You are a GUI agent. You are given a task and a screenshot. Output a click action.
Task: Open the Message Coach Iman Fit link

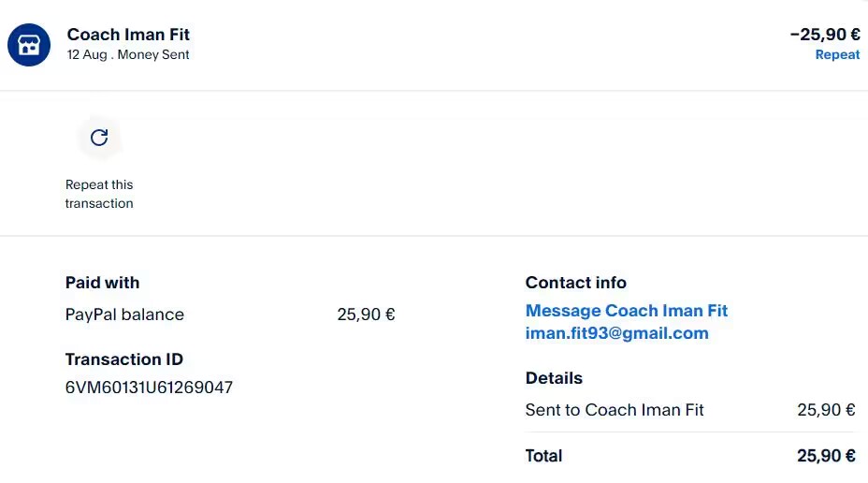pos(626,311)
